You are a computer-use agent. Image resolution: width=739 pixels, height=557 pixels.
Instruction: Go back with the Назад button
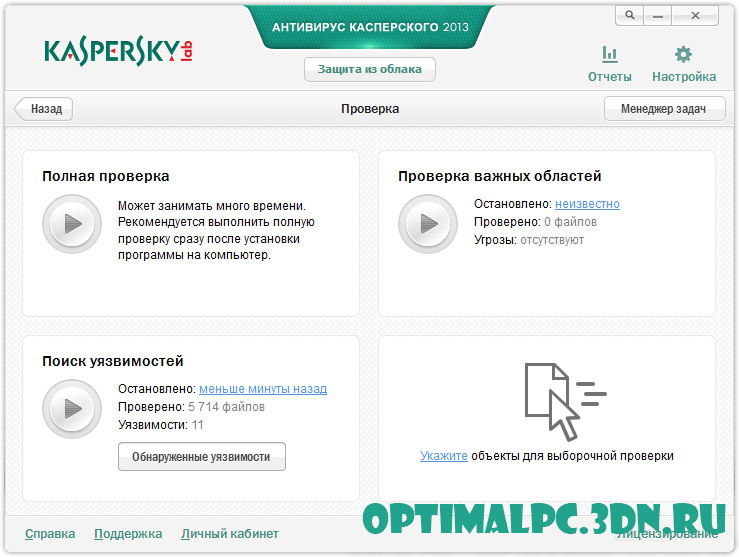[x=44, y=109]
